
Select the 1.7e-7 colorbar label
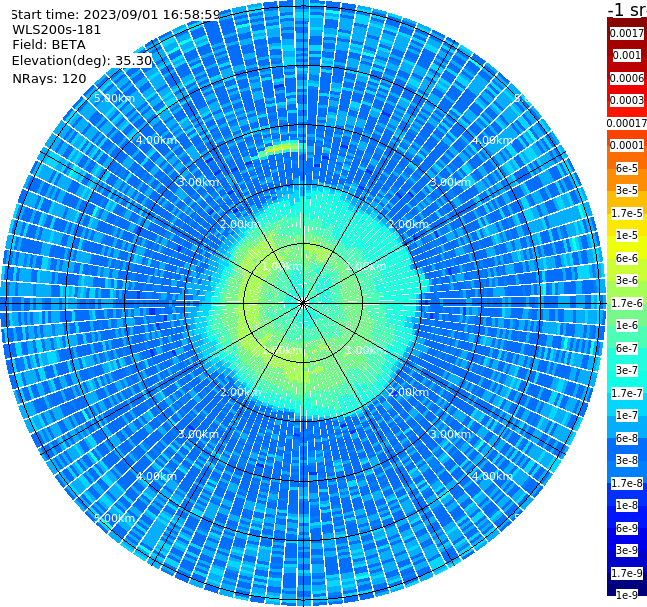pyautogui.click(x=627, y=393)
